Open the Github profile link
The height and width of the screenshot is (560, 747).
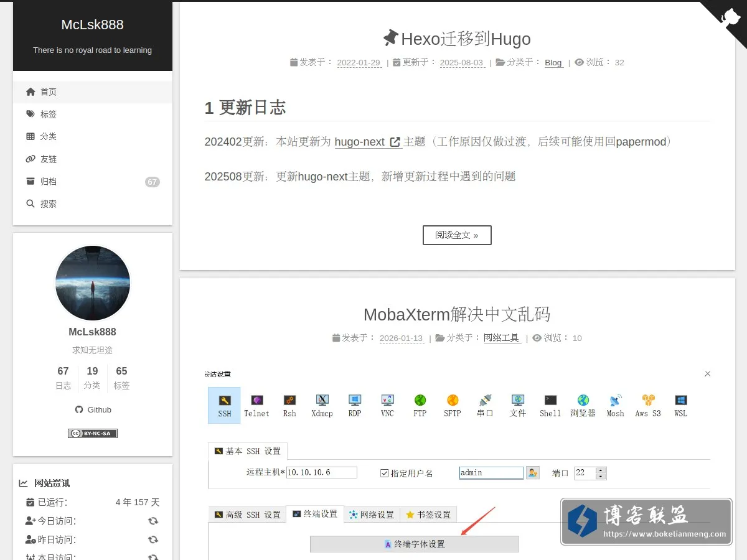click(93, 409)
